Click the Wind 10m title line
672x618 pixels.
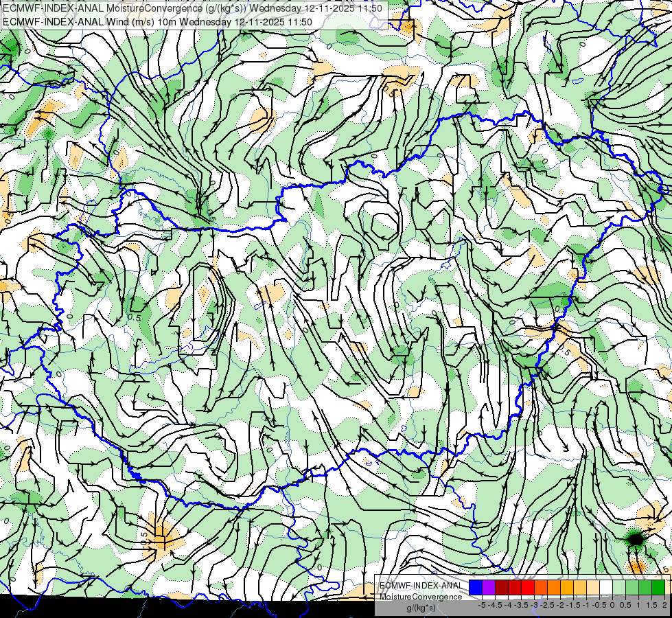157,22
